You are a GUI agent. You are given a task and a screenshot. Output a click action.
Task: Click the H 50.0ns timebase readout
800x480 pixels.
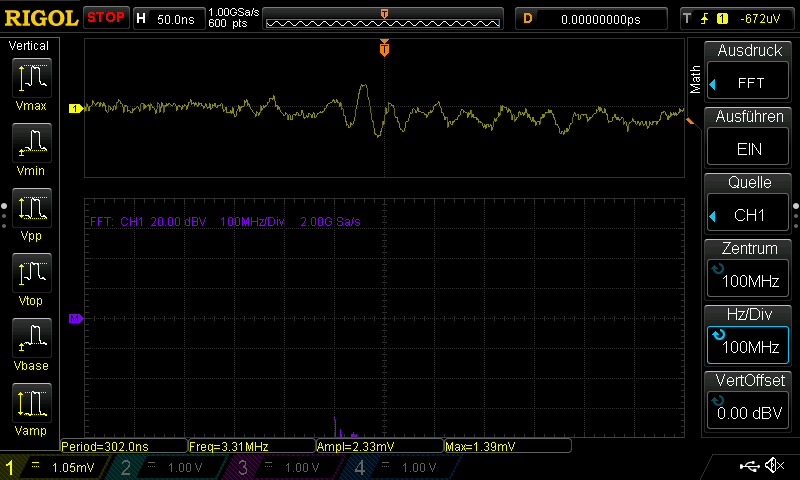coord(169,19)
